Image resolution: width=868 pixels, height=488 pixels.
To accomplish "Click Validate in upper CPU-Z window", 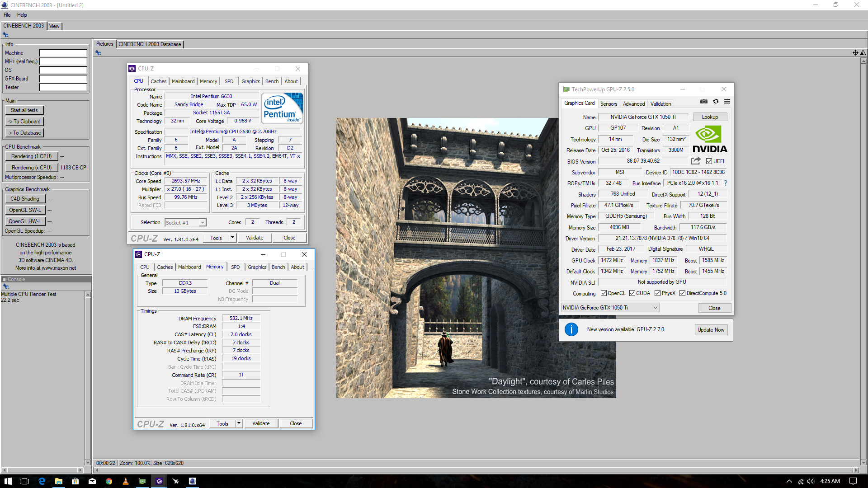I will [255, 238].
